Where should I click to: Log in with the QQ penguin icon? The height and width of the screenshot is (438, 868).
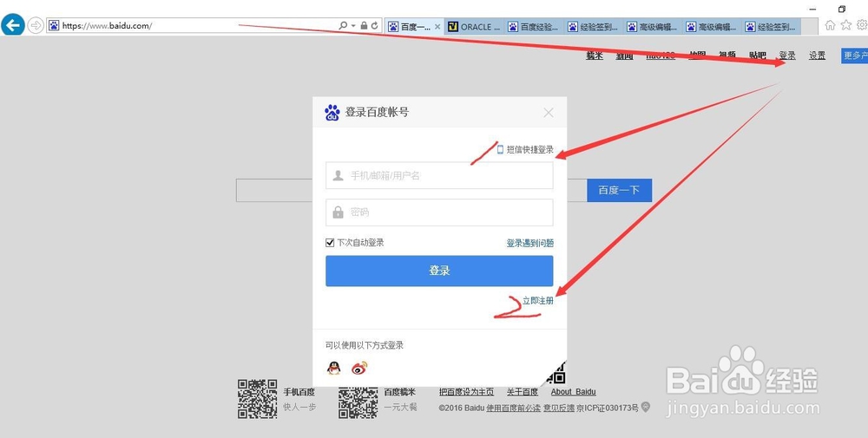coord(334,368)
